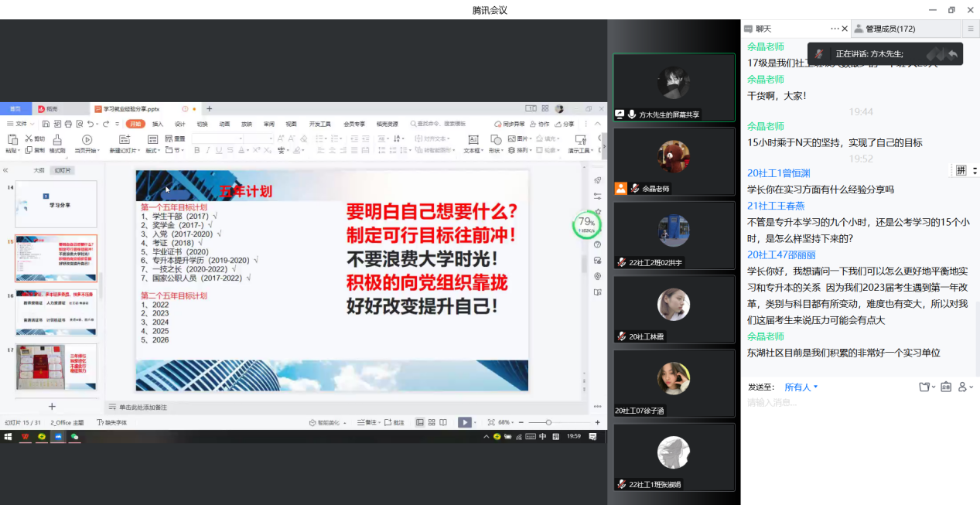The image size is (980, 505).
Task: Toggle Bold formatting in the ribbon
Action: pos(197,150)
